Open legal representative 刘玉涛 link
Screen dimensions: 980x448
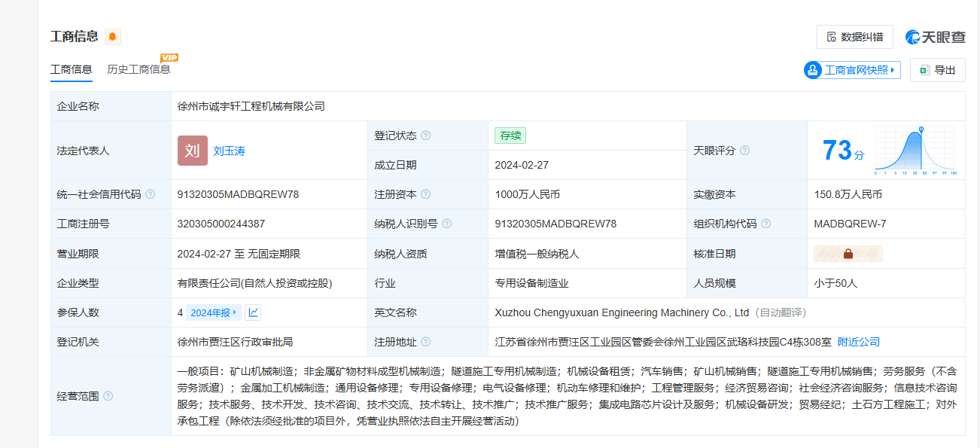click(x=229, y=151)
